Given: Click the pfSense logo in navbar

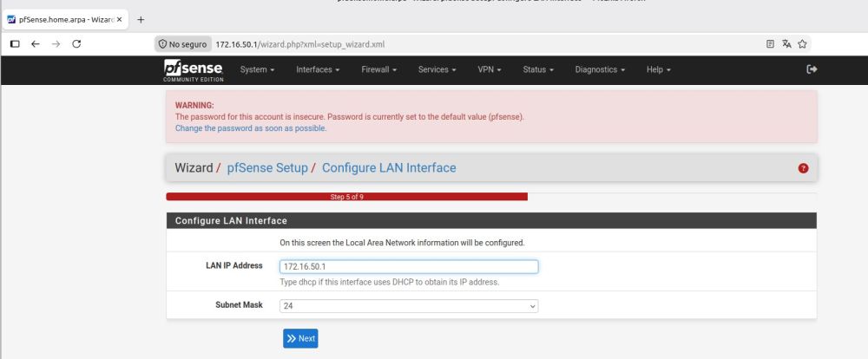Looking at the screenshot, I should pos(194,70).
